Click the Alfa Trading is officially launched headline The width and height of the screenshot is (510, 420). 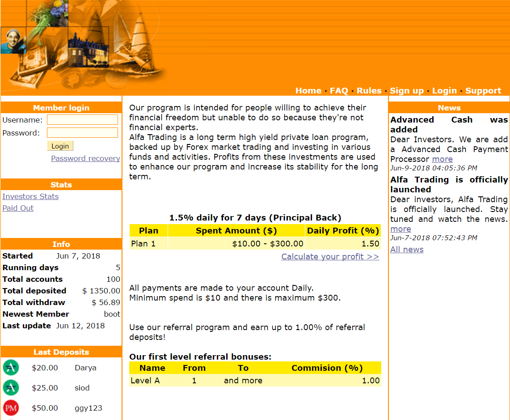point(449,185)
